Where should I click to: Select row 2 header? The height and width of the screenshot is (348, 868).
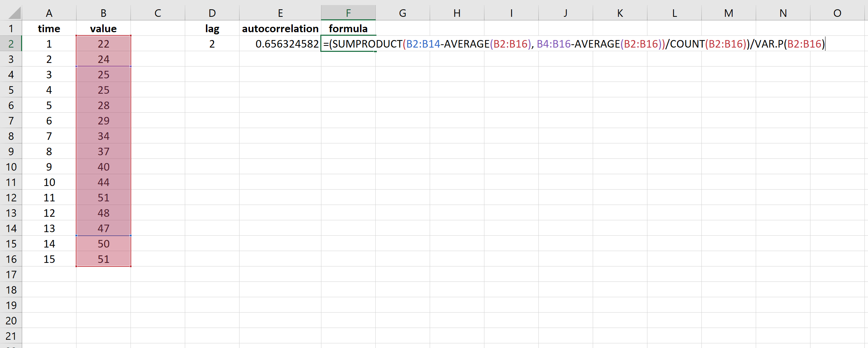11,44
